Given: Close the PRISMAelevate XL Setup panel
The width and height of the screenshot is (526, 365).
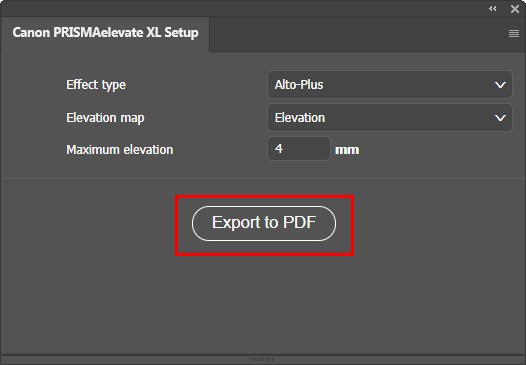Looking at the screenshot, I should coord(515,9).
